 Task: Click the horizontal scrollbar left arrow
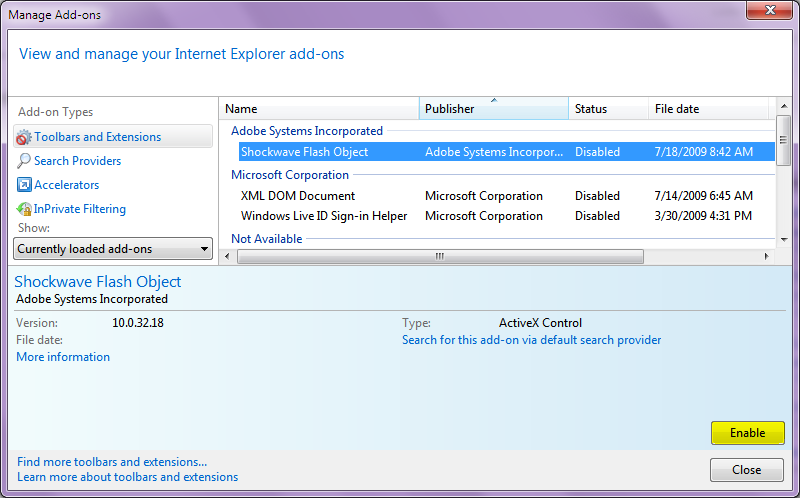(x=228, y=256)
